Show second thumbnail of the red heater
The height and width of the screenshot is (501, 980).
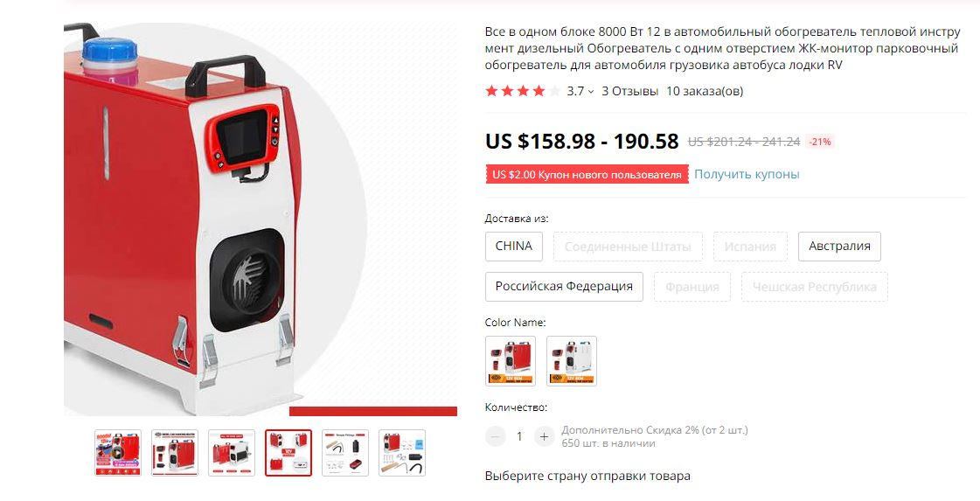coord(175,453)
